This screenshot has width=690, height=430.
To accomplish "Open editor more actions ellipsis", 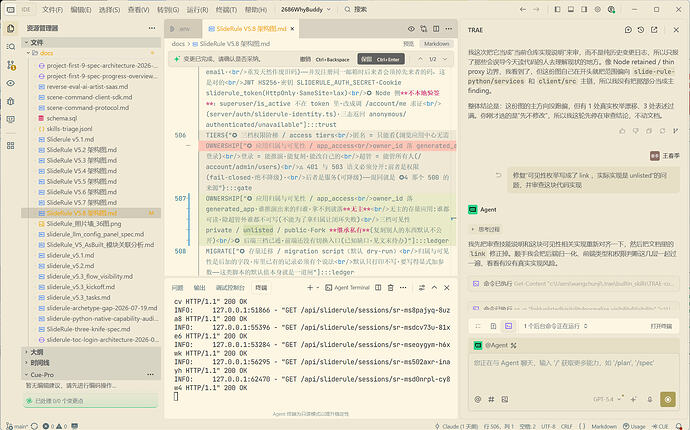I will click(448, 29).
